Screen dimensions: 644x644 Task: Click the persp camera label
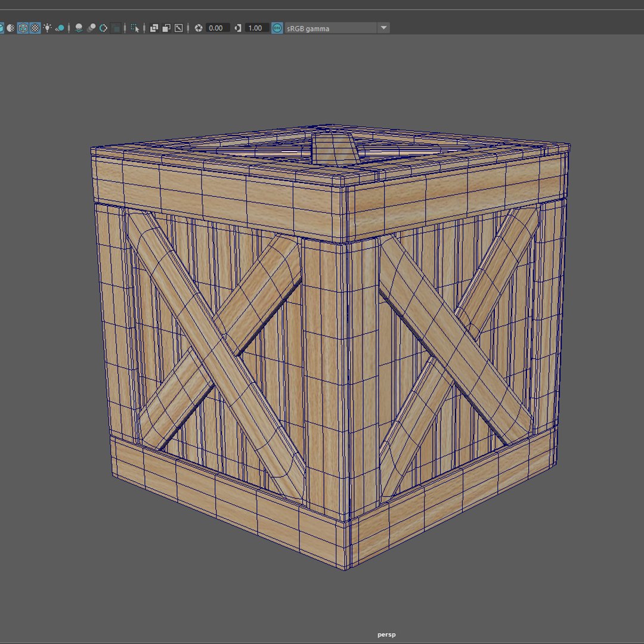click(386, 634)
